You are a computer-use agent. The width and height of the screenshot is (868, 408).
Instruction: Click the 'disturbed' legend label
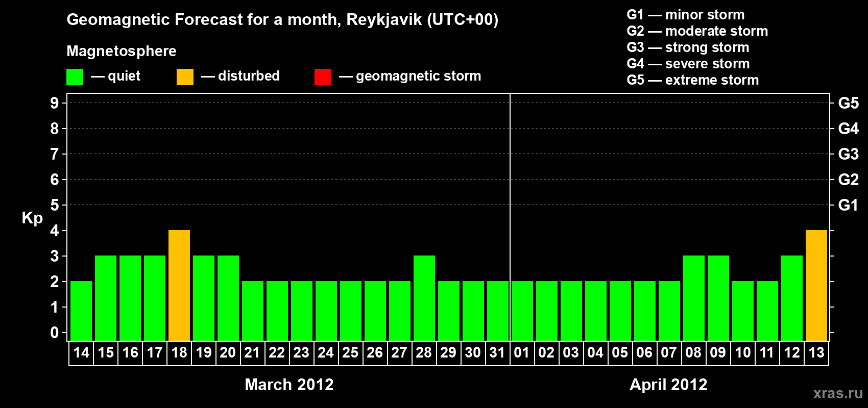249,76
